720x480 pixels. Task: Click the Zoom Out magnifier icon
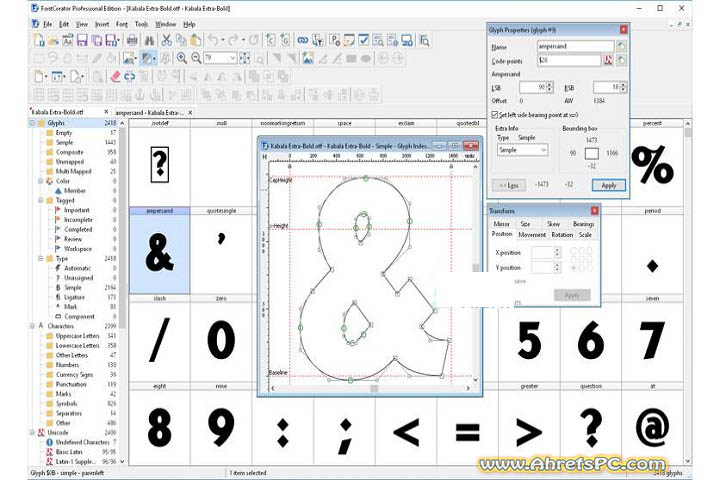click(196, 58)
